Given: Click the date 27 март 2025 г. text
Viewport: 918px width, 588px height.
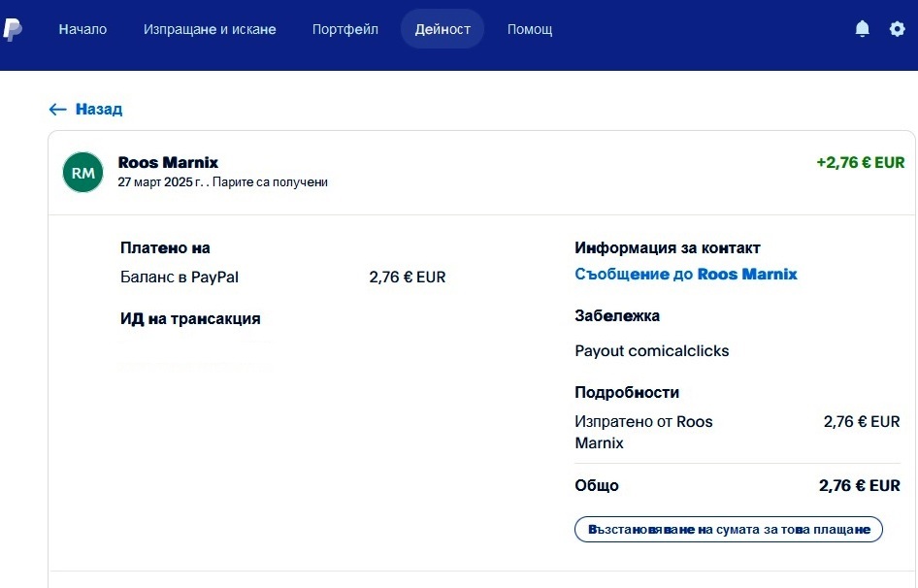Looking at the screenshot, I should click(x=160, y=182).
